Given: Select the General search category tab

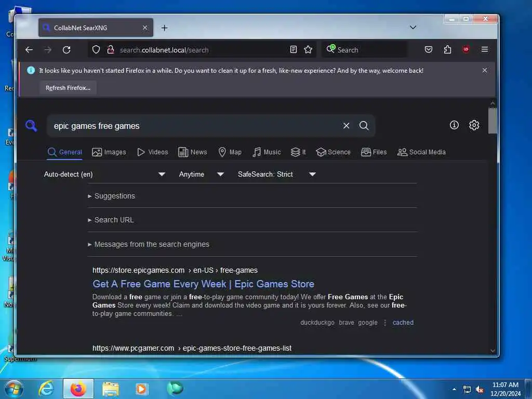Looking at the screenshot, I should tap(64, 152).
